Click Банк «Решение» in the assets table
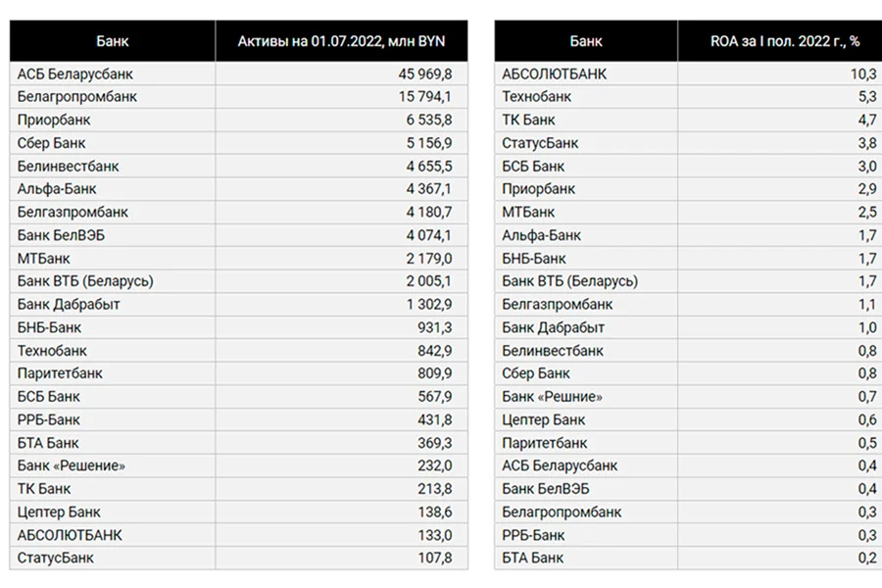 click(x=71, y=465)
